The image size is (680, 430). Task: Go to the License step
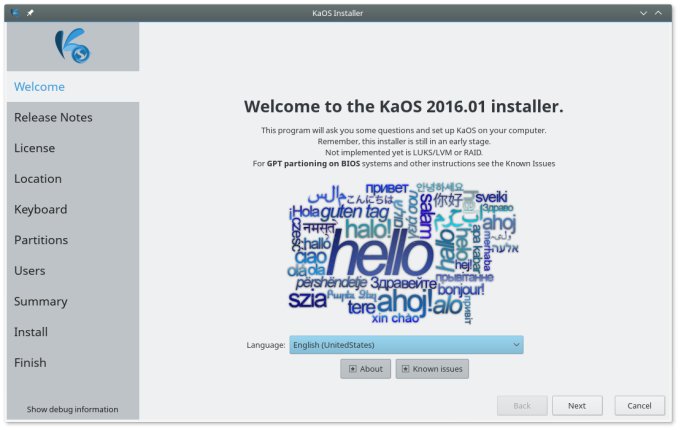(x=73, y=148)
